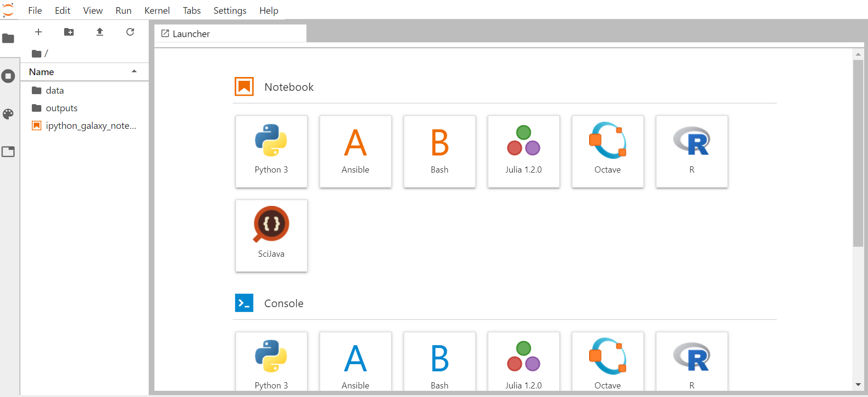Launch a SciJava notebook
This screenshot has width=868, height=397.
(271, 235)
